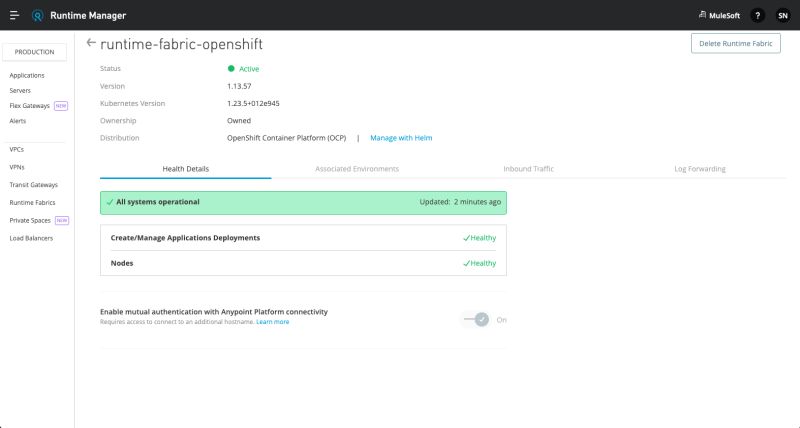This screenshot has height=428, width=800.
Task: Click the Nodes row label
Action: point(122,263)
